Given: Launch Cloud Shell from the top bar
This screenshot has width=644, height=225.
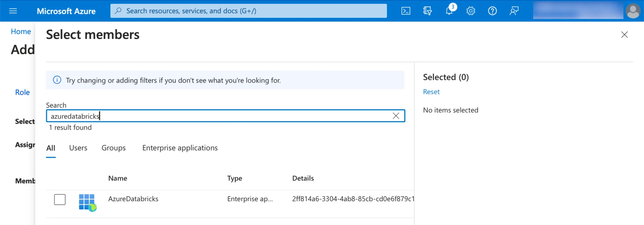Looking at the screenshot, I should coord(406,11).
